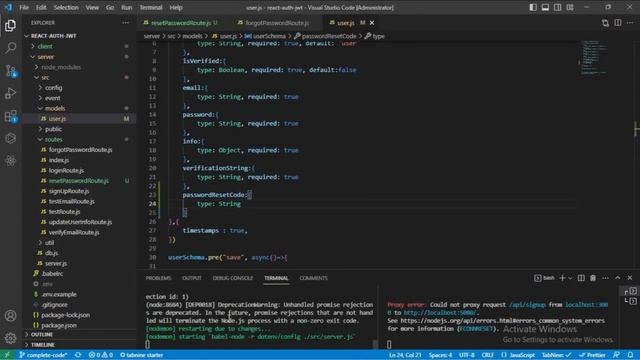
Task: Open terminal launch profile dropdown arrow
Action: [x=570, y=278]
